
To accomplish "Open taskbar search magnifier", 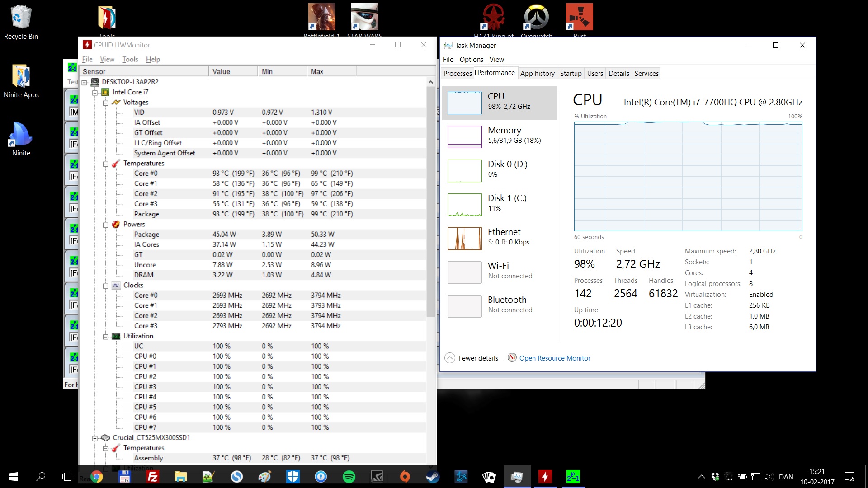I will [41, 477].
